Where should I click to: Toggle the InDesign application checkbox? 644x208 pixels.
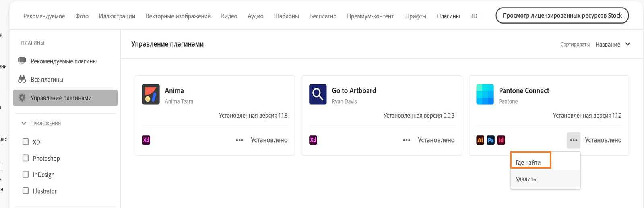(x=25, y=175)
